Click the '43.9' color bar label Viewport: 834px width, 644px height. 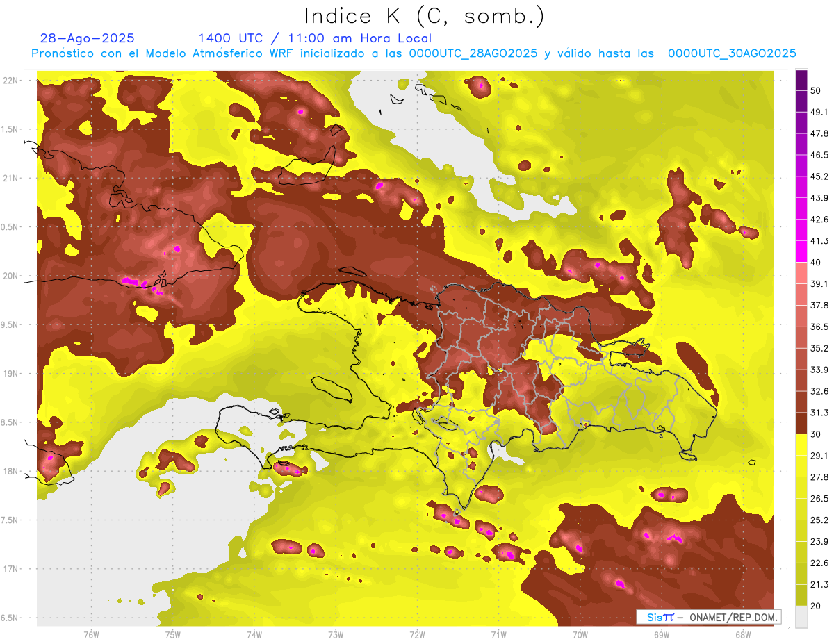tap(819, 198)
